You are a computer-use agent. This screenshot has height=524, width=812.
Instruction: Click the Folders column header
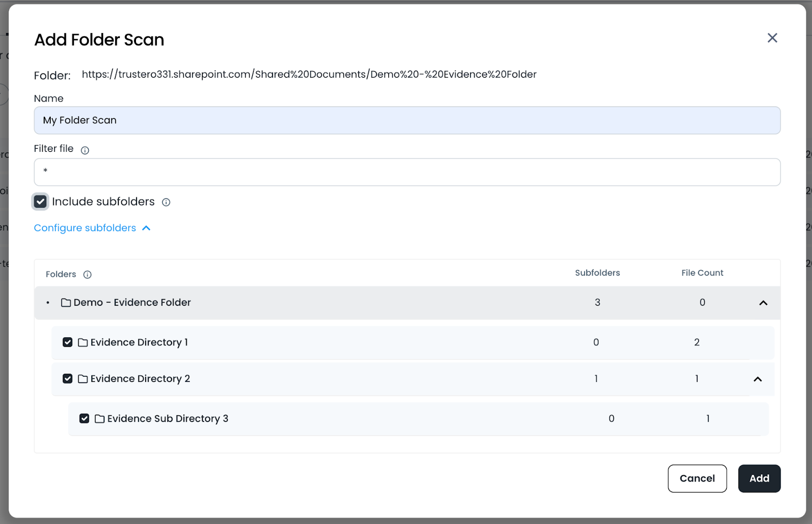tap(61, 275)
